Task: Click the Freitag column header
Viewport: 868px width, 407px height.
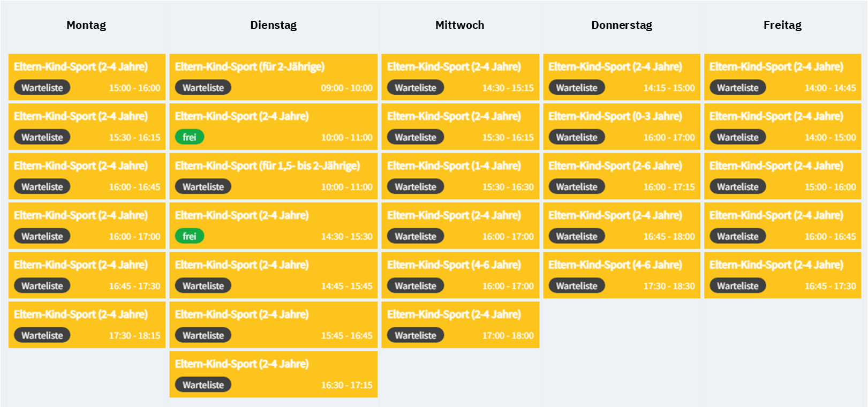Action: [x=782, y=25]
